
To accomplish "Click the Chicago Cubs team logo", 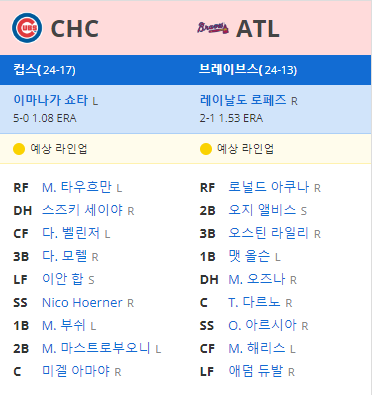I will [x=27, y=28].
